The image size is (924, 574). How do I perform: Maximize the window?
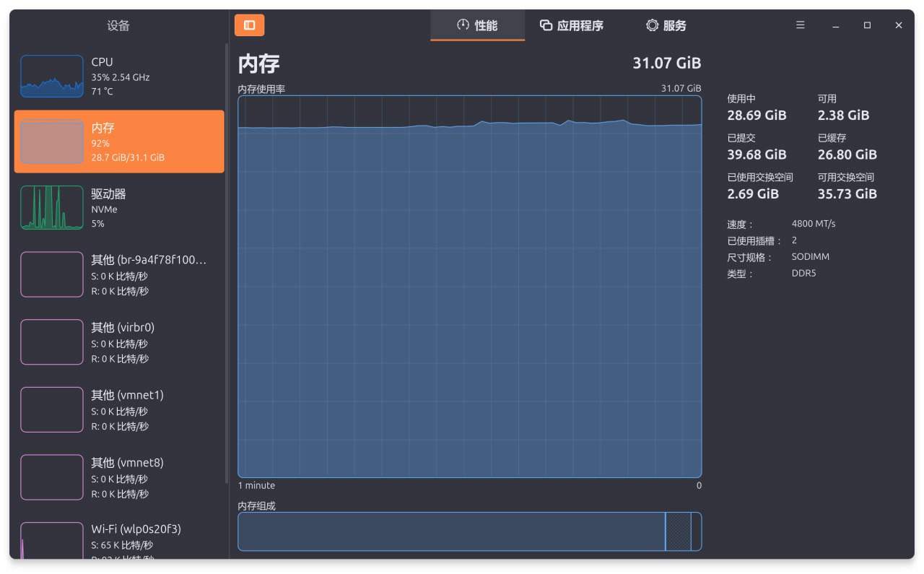click(x=867, y=25)
